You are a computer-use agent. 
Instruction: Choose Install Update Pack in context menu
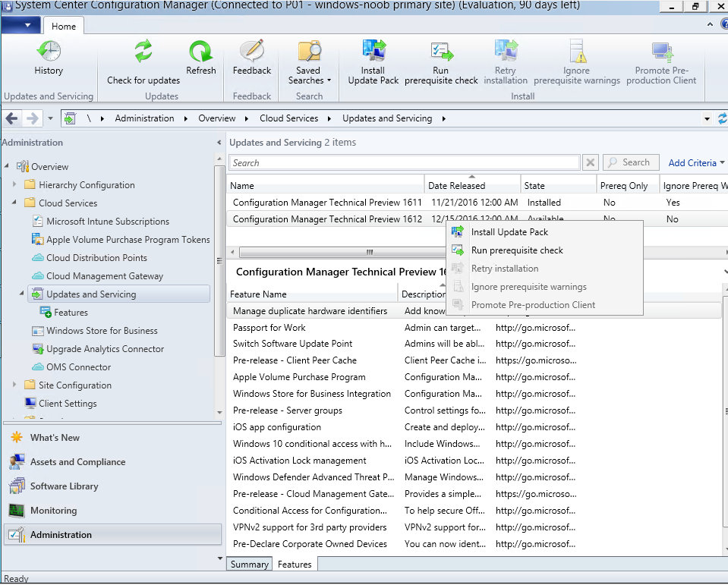544,232
